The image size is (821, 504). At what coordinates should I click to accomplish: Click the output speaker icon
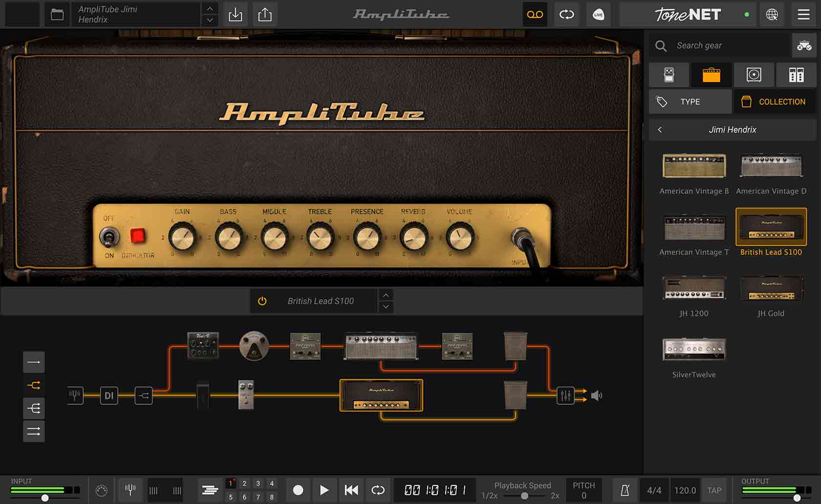pos(596,396)
